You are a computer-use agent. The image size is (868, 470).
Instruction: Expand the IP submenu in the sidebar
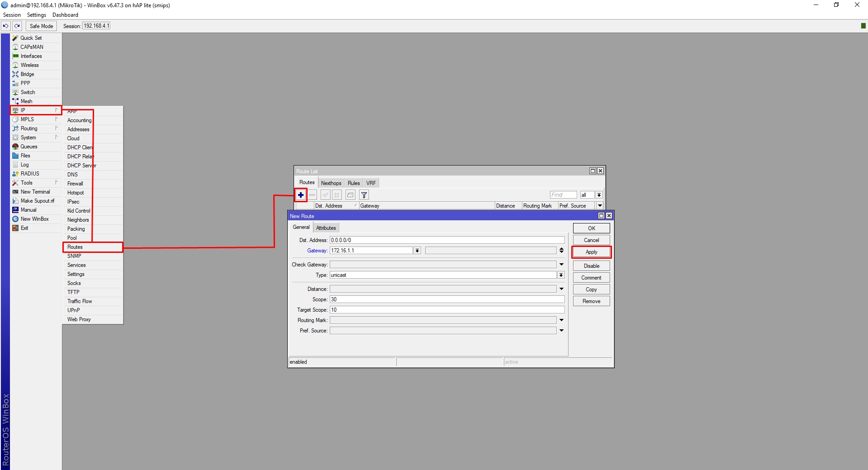[x=36, y=110]
